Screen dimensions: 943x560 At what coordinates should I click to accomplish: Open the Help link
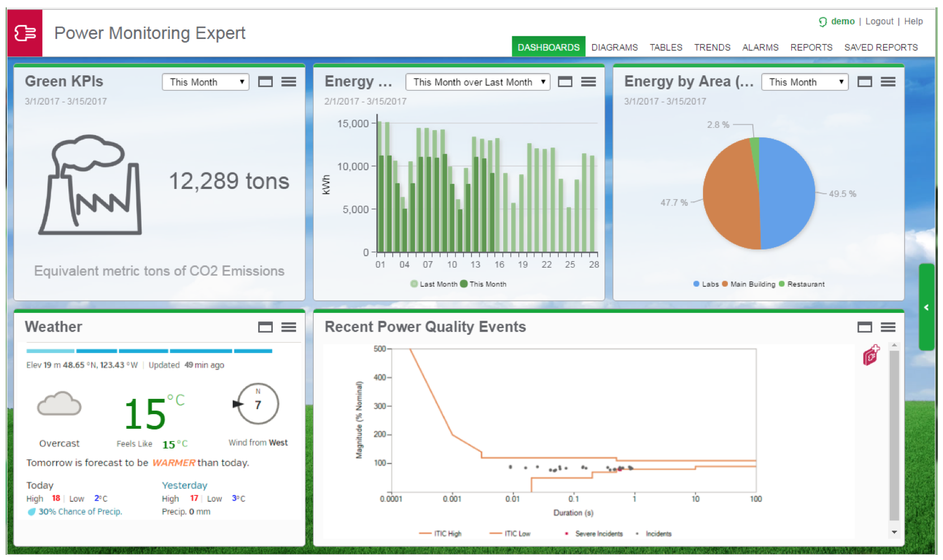[913, 21]
